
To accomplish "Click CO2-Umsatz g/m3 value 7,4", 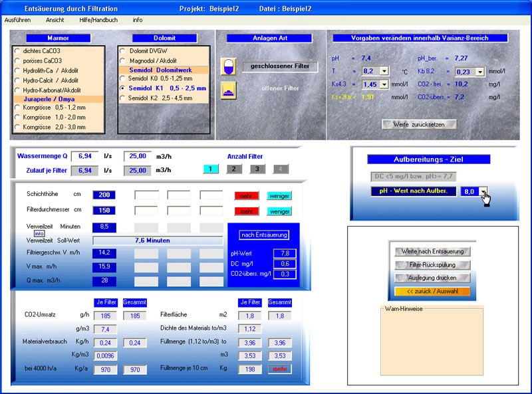I will coord(106,330).
